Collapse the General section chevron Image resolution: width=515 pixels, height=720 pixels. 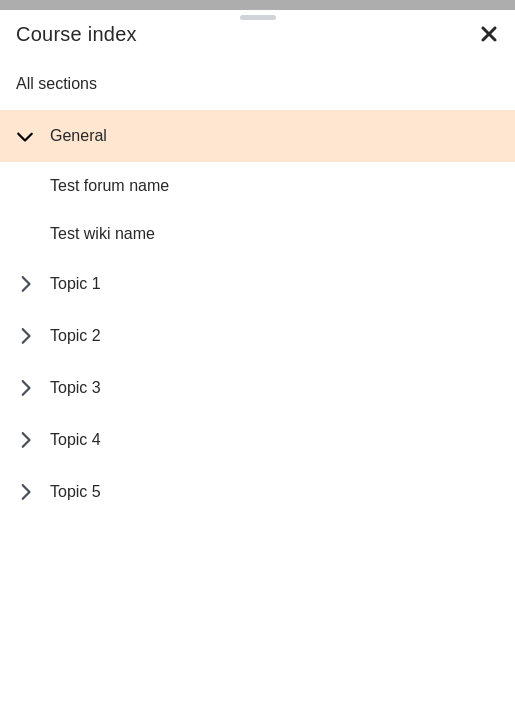[25, 136]
